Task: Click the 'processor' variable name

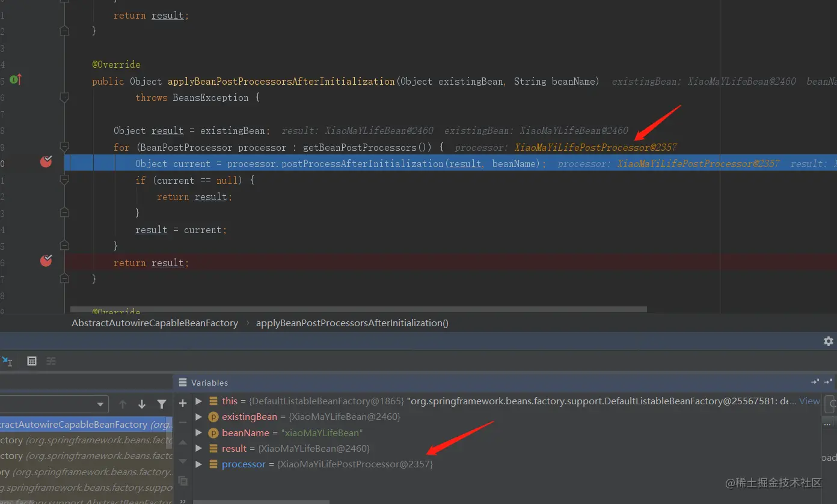Action: [244, 464]
